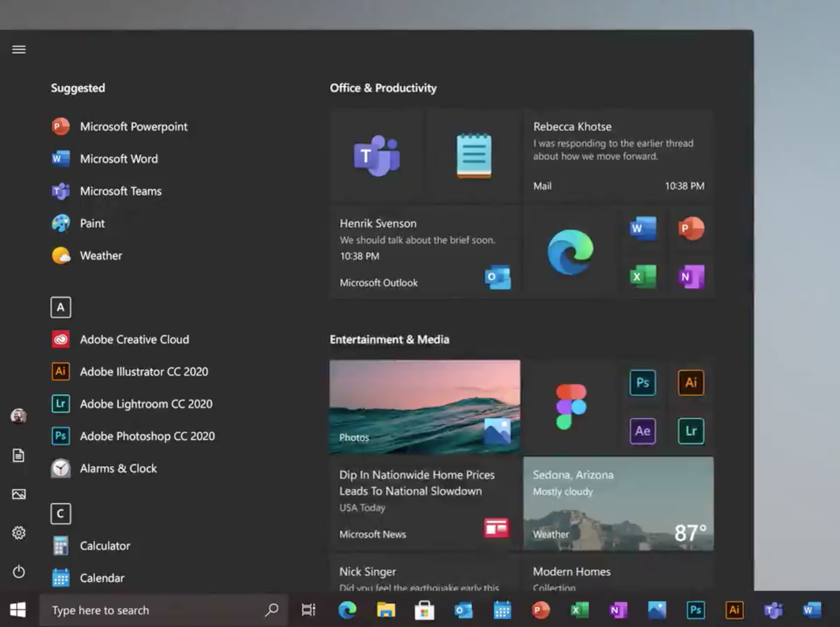Launch Paint from Suggested list

click(78, 223)
